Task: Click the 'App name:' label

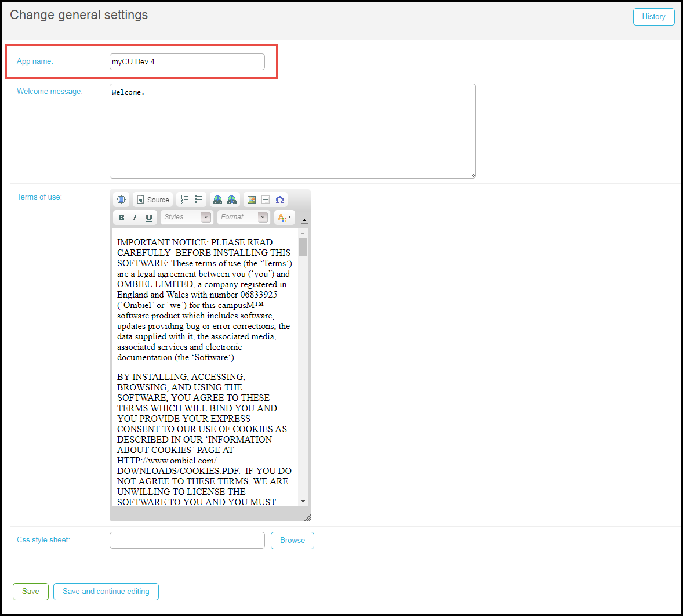Action: coord(35,61)
